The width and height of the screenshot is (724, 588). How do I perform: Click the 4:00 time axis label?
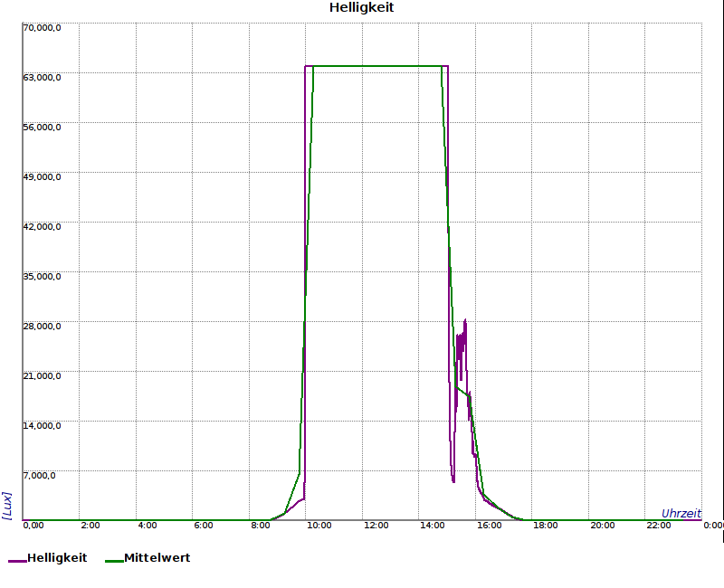pos(148,526)
